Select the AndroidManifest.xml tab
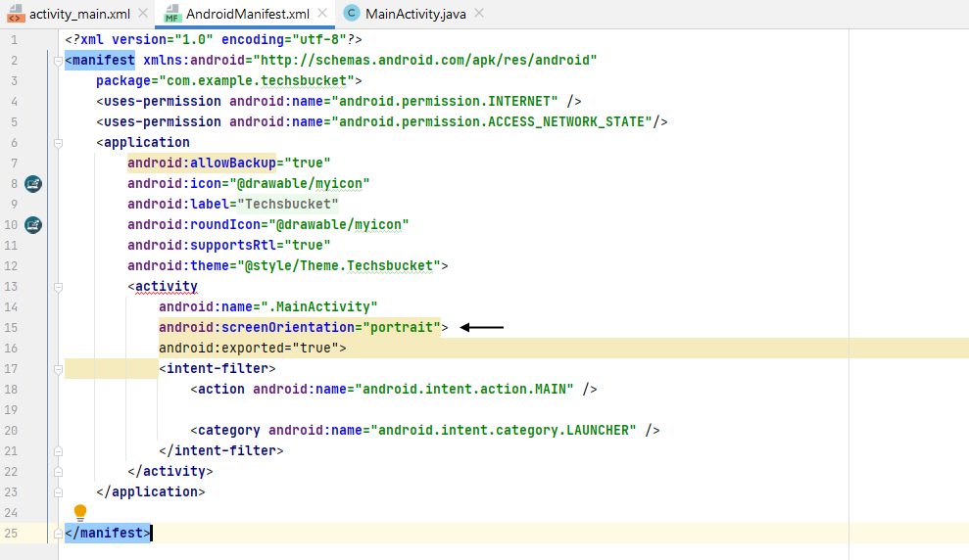The height and width of the screenshot is (560, 969). (x=248, y=14)
